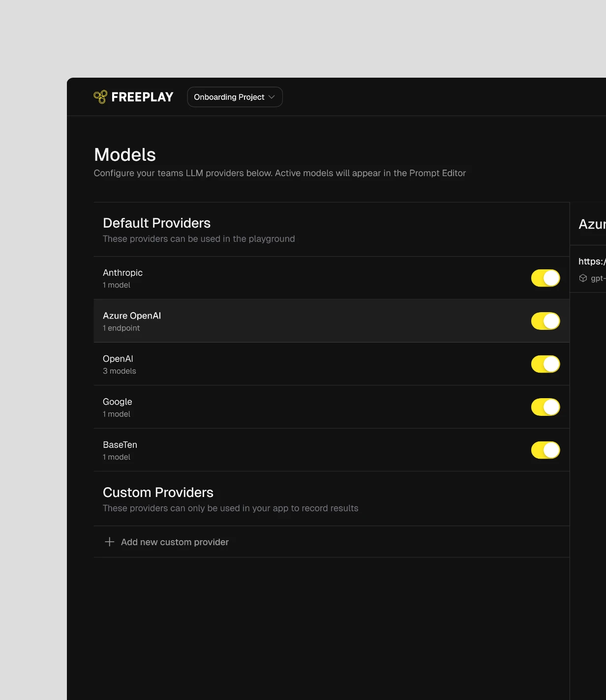This screenshot has height=700, width=606.
Task: Open the BaseTen provider row
Action: coord(332,450)
